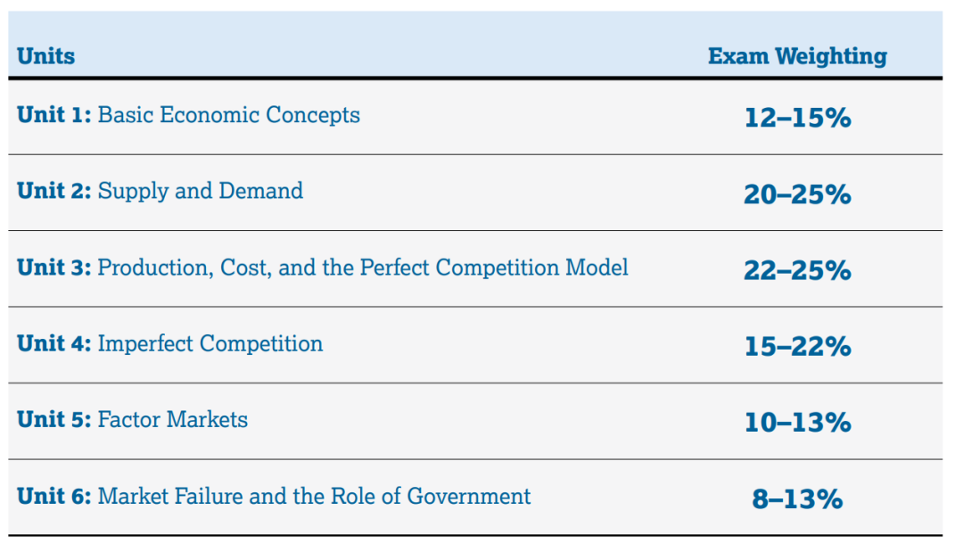963x560 pixels.
Task: Click the 12–15% weighting value
Action: (x=797, y=118)
